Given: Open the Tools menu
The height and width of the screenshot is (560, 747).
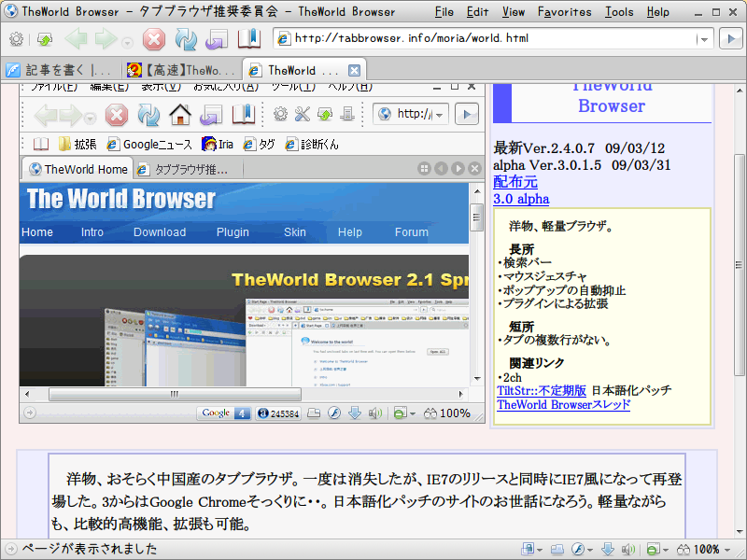Looking at the screenshot, I should pos(619,12).
